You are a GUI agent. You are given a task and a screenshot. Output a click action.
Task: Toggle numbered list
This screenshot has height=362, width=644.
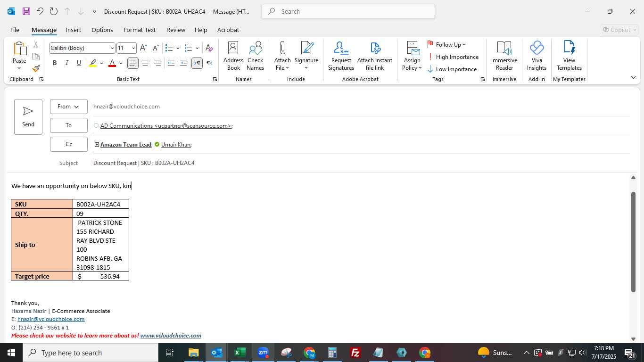pyautogui.click(x=189, y=48)
